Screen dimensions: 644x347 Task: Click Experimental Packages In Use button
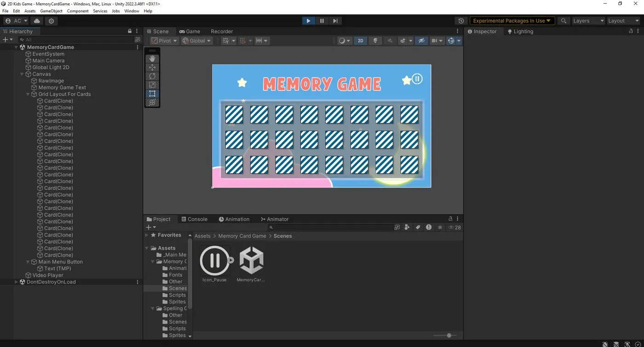click(x=512, y=21)
